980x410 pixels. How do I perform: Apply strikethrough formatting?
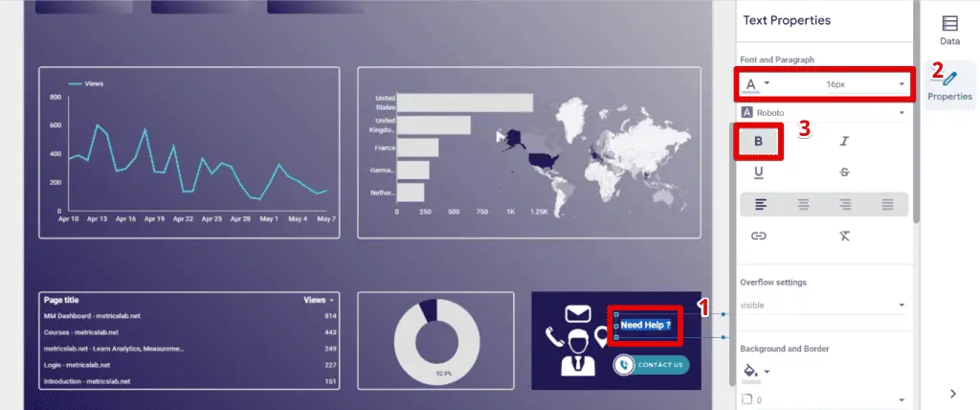844,172
